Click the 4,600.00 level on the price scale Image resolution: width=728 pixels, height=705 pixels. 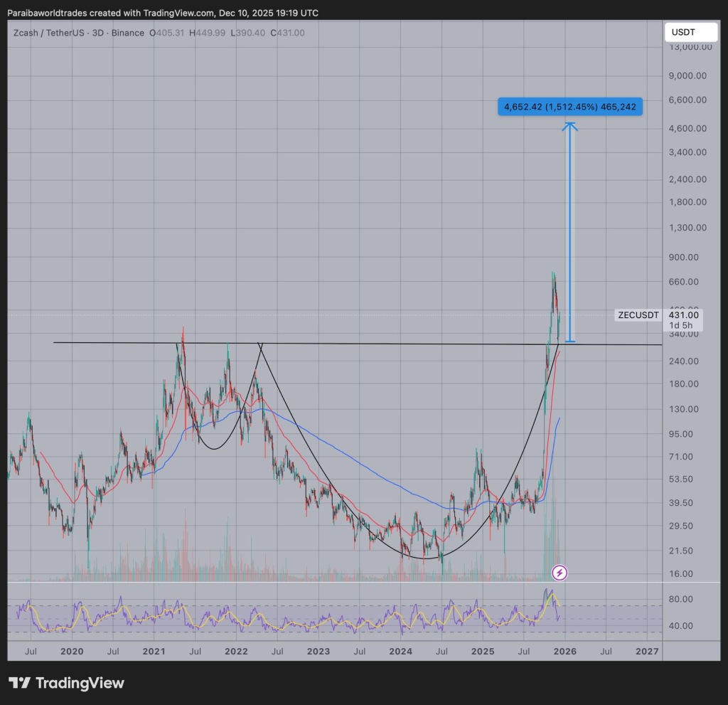[x=687, y=128]
